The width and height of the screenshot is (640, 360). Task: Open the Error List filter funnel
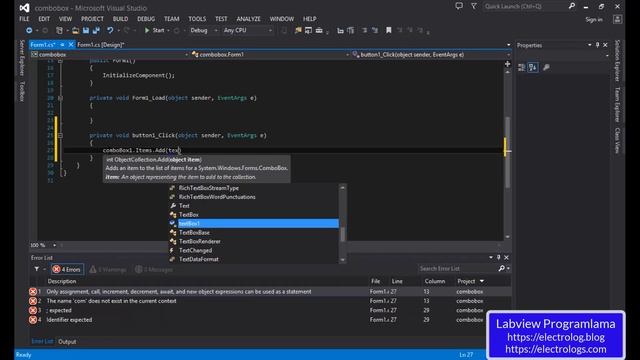(x=37, y=269)
